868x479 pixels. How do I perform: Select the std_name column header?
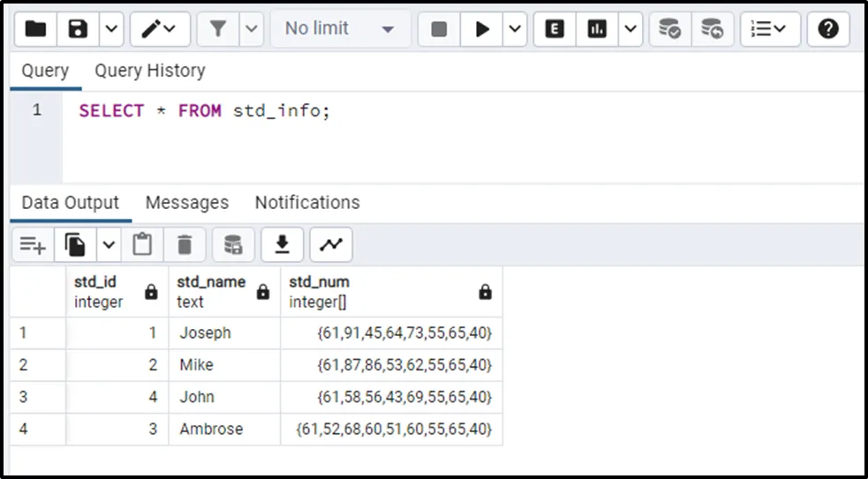(x=211, y=291)
